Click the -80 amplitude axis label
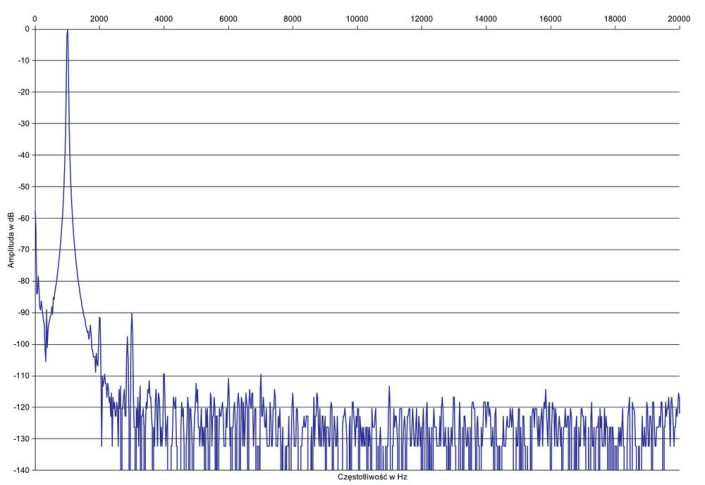Viewport: 705px width, 485px height. tap(24, 281)
